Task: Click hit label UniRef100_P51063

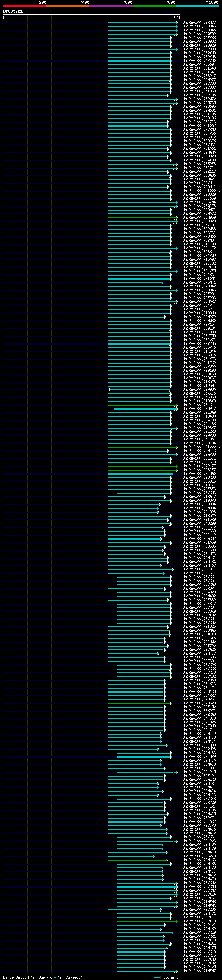Action: [199, 91]
